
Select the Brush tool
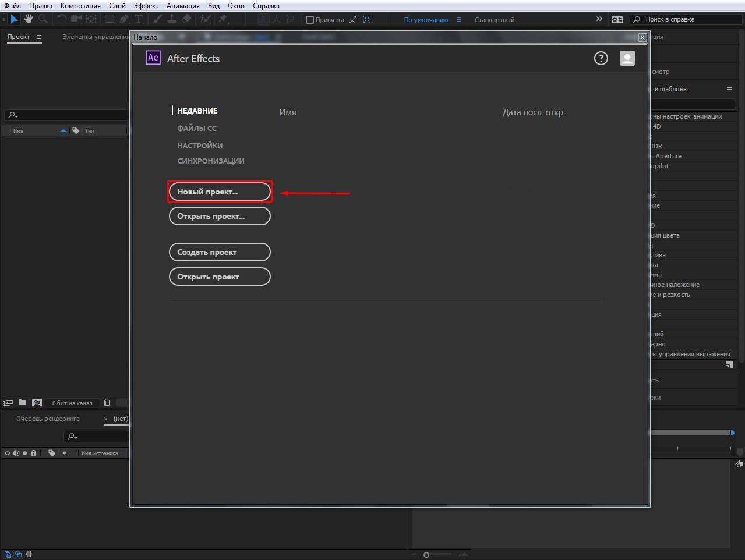157,19
